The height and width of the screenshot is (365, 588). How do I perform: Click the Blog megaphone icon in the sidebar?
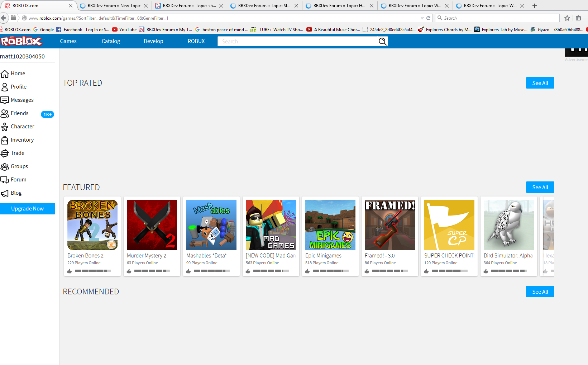coord(5,193)
